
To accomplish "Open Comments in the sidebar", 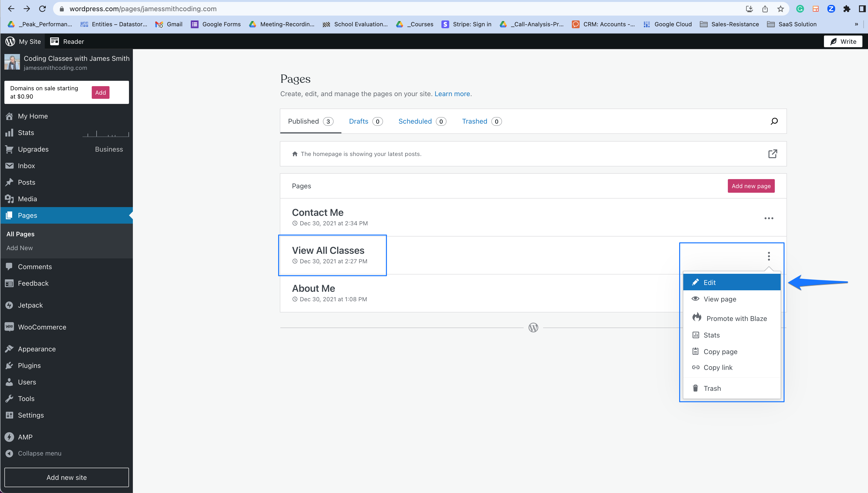I will click(x=66, y=267).
